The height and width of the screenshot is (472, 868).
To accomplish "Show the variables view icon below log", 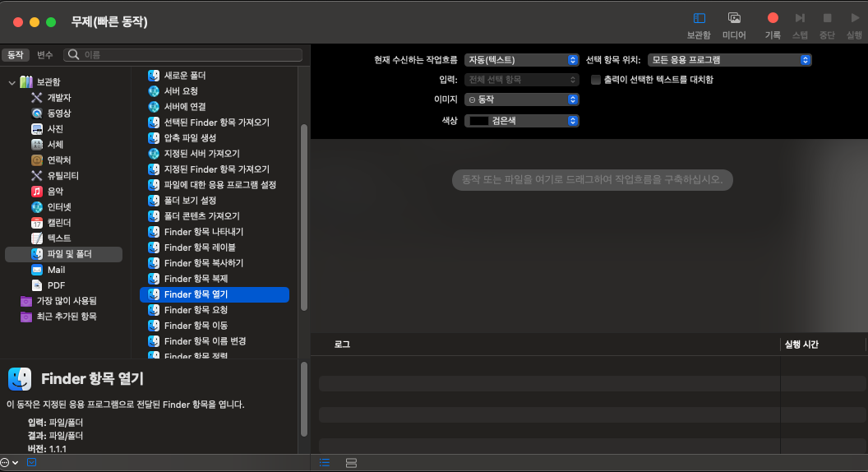I will click(351, 463).
